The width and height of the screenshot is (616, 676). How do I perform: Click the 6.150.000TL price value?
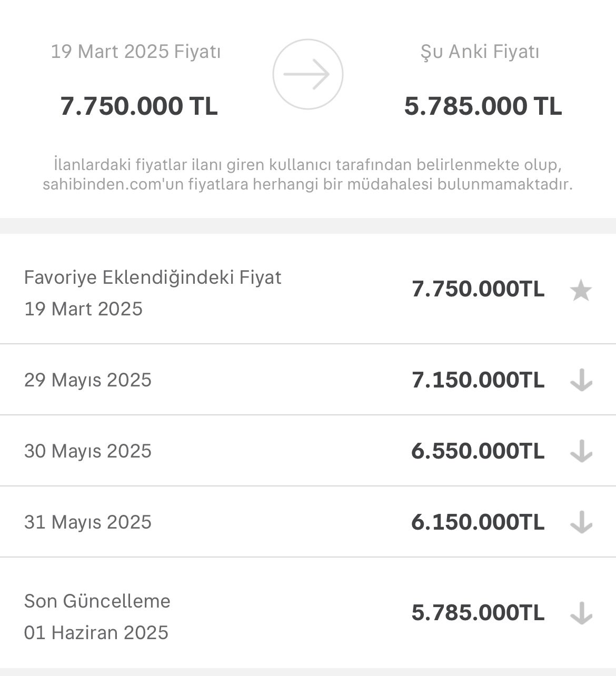(478, 522)
